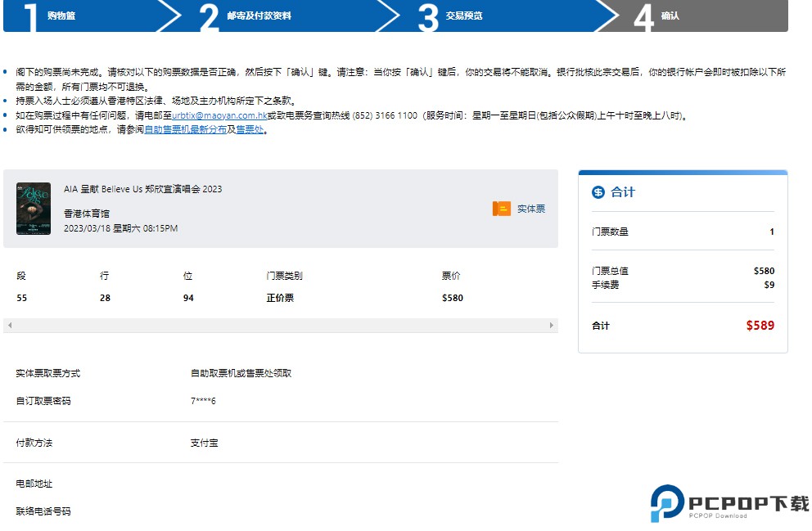Click the orange 实体票 ticket icon
The width and height of the screenshot is (812, 531).
point(501,209)
